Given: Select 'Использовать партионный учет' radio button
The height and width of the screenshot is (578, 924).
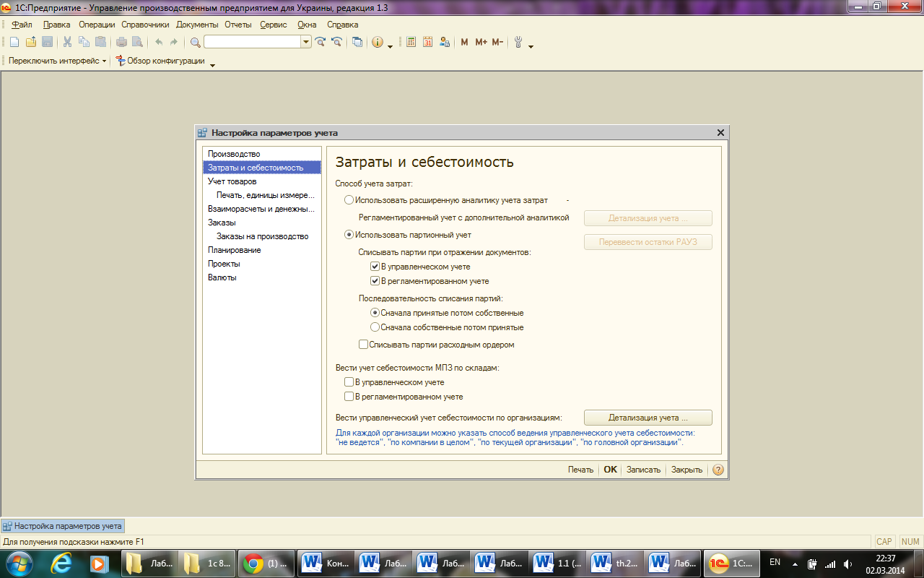Looking at the screenshot, I should (349, 235).
